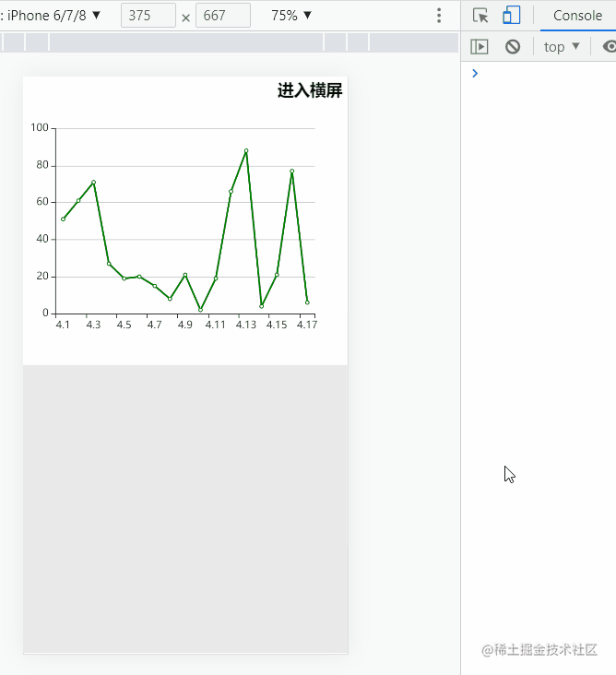This screenshot has width=616, height=675.
Task: Show the console sidebar panel icon
Action: 479,47
